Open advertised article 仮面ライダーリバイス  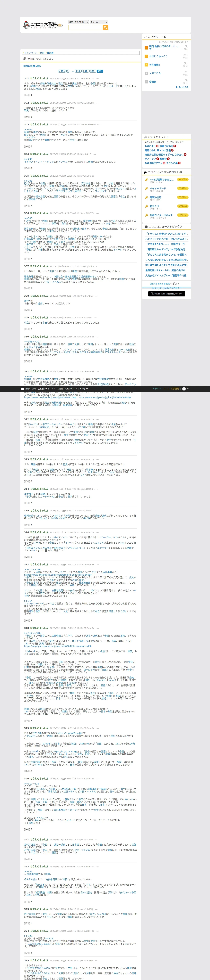161,215
